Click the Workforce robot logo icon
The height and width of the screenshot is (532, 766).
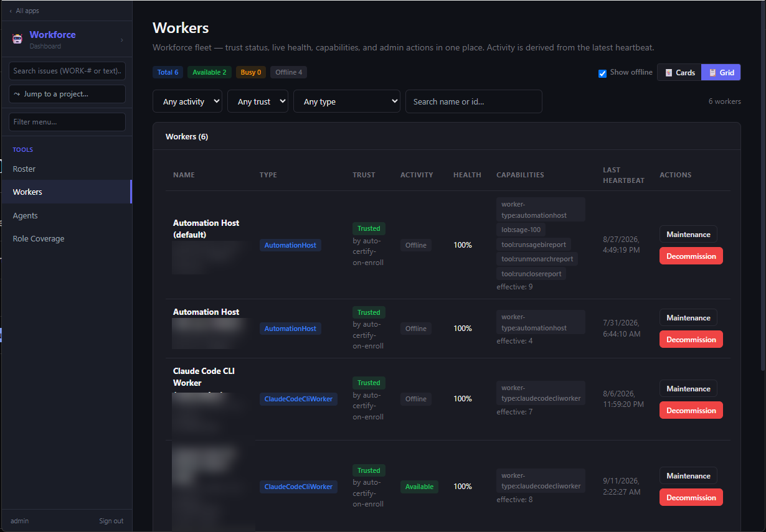17,39
